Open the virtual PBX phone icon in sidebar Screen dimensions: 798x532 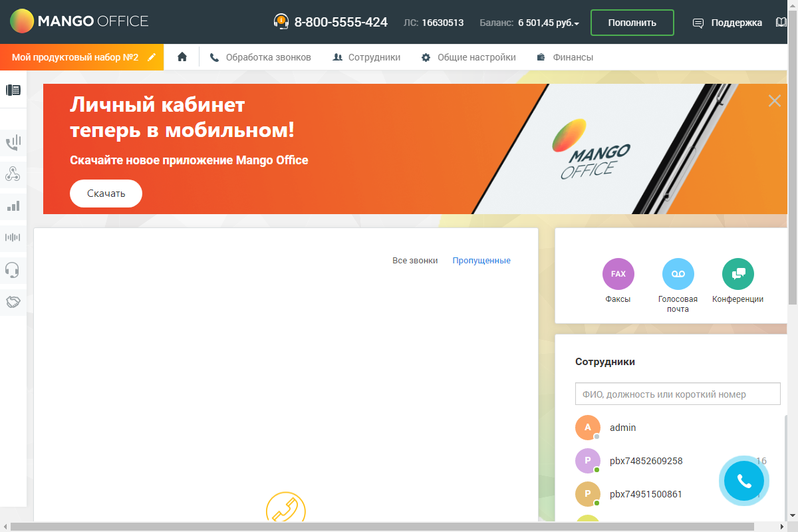click(13, 90)
